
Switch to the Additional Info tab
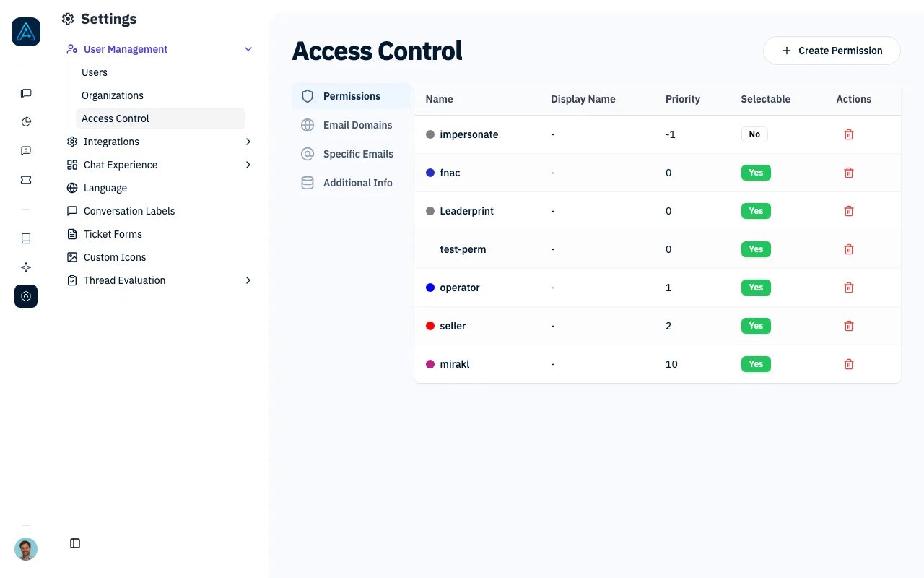(352, 183)
